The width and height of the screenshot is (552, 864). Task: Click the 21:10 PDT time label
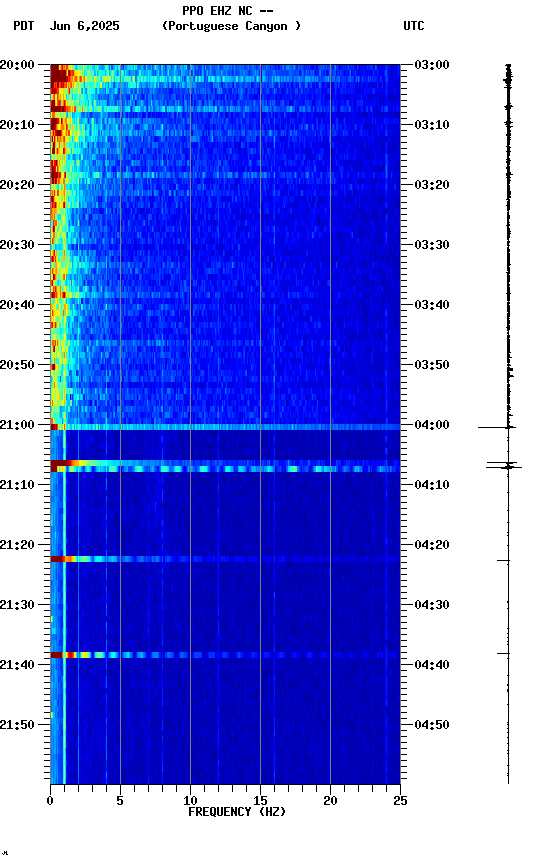tap(17, 485)
